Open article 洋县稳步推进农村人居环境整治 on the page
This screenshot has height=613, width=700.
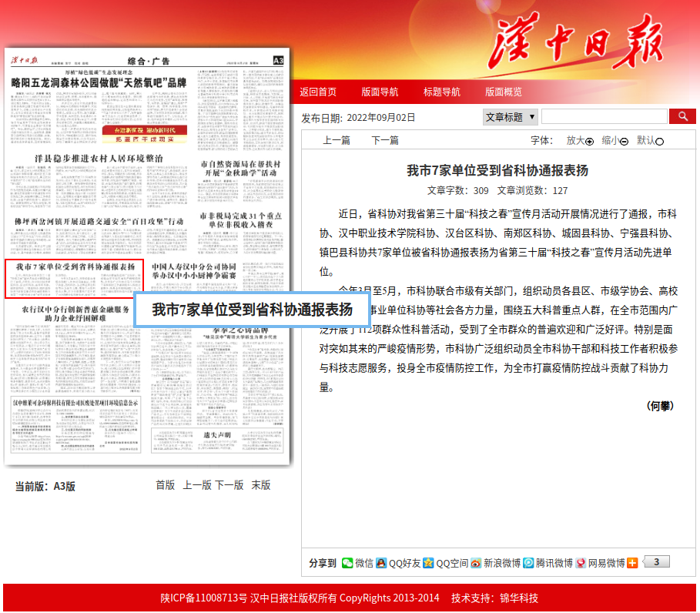(x=99, y=159)
